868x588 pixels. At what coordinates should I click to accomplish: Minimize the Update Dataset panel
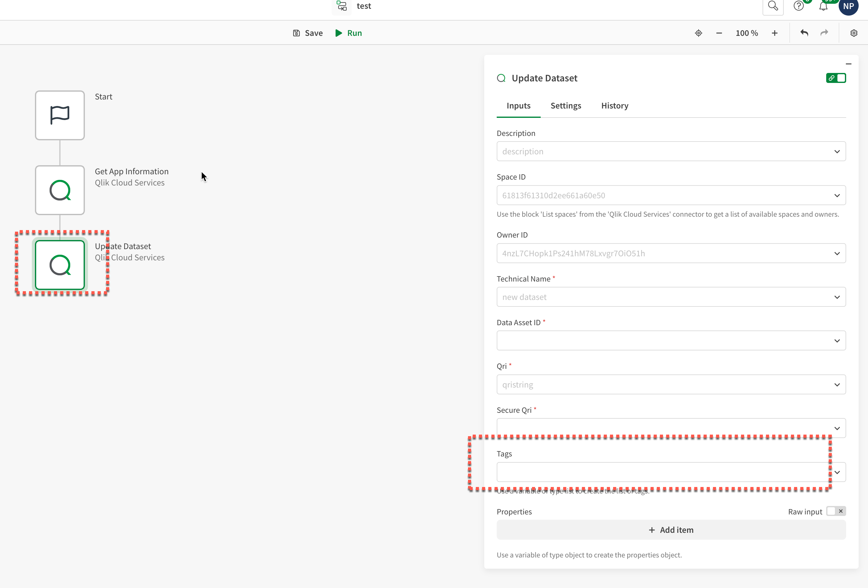point(849,64)
